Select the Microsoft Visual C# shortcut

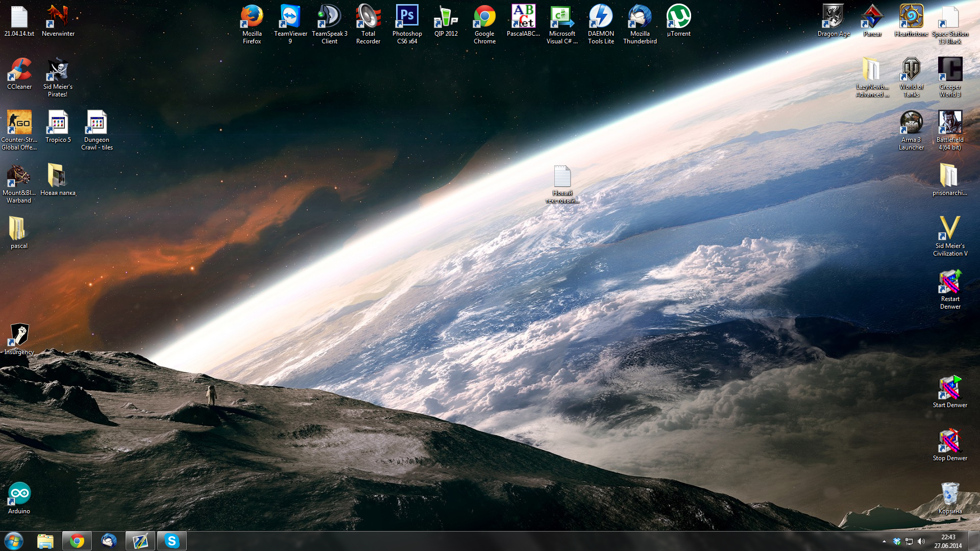(x=562, y=24)
